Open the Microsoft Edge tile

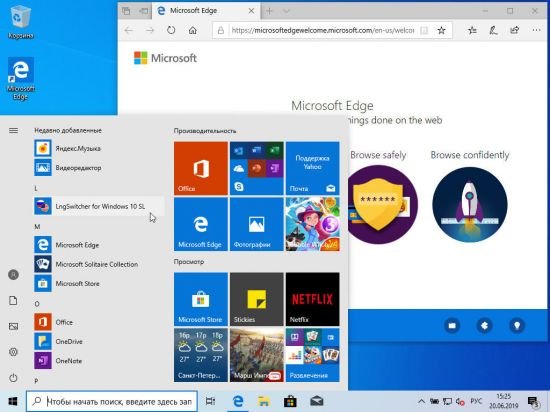tap(201, 224)
